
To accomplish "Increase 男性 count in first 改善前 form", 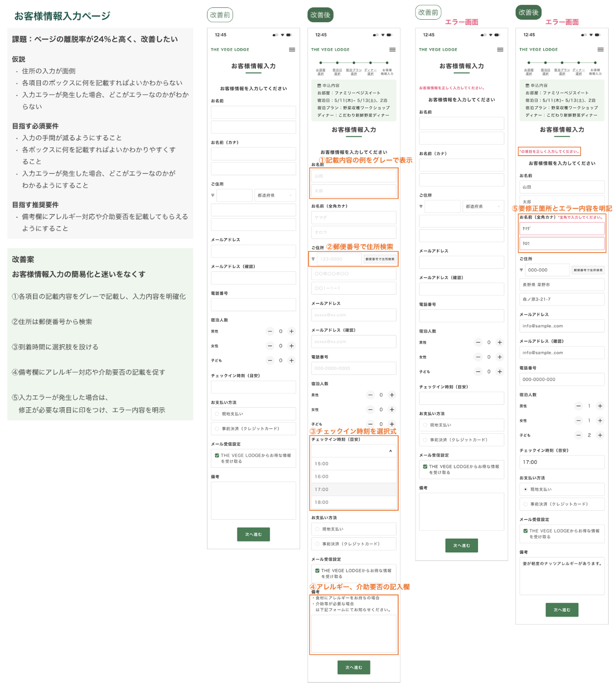I will 291,331.
